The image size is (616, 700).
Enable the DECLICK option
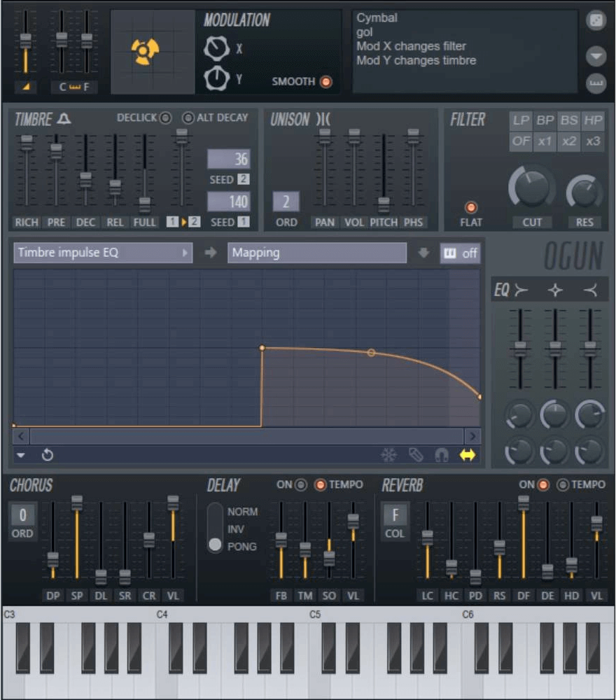(165, 118)
